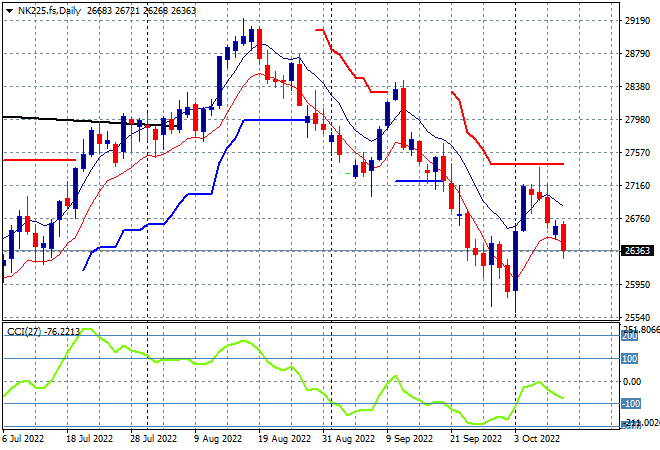The width and height of the screenshot is (660, 450).
Task: Click the current price tag 26363
Action: 638,251
